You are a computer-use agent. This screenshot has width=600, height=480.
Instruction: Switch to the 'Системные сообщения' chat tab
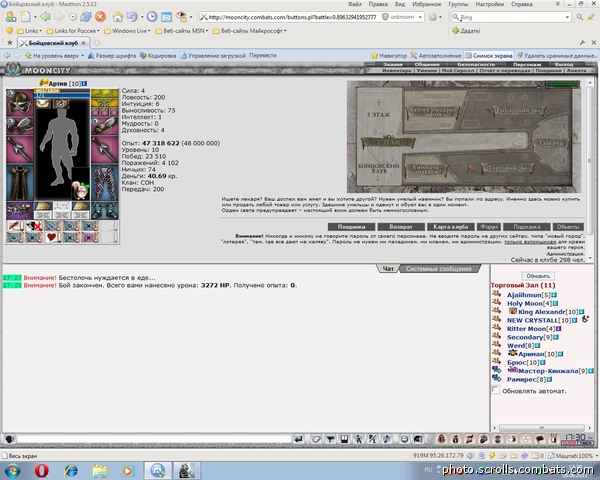pyautogui.click(x=439, y=269)
